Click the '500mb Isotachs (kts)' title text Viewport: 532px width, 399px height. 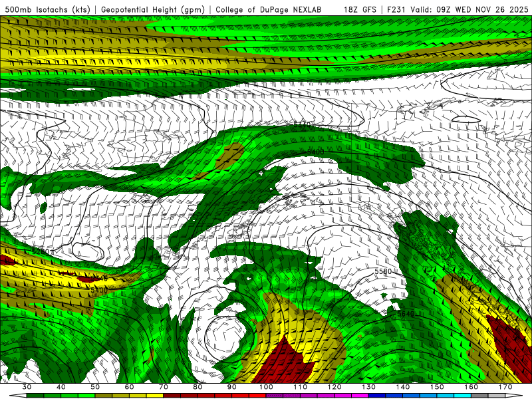[x=47, y=9]
